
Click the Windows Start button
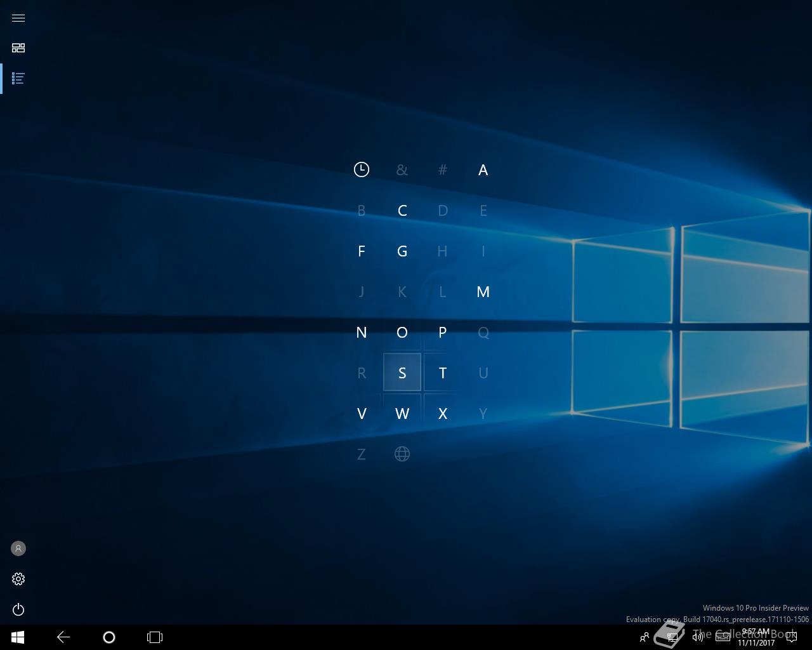pyautogui.click(x=18, y=637)
